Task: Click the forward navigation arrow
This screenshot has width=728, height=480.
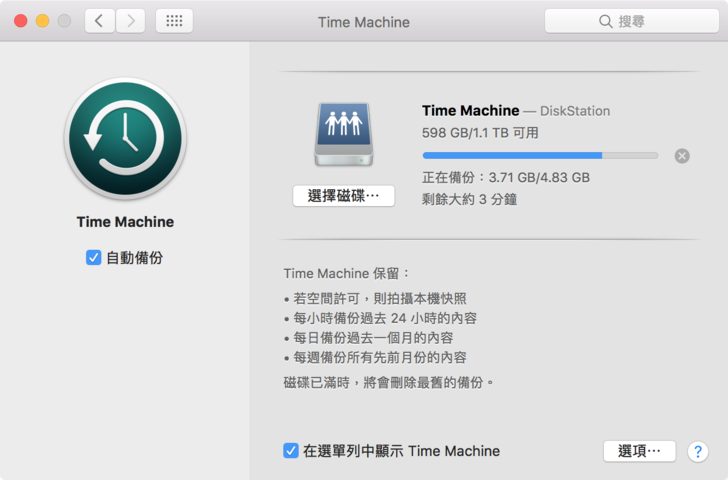Action: (x=131, y=21)
